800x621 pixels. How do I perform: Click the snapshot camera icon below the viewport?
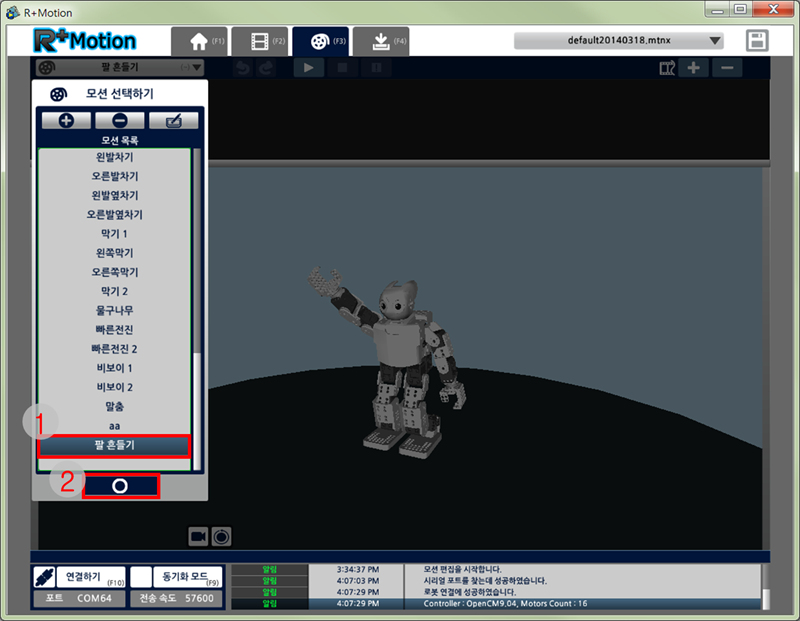221,537
